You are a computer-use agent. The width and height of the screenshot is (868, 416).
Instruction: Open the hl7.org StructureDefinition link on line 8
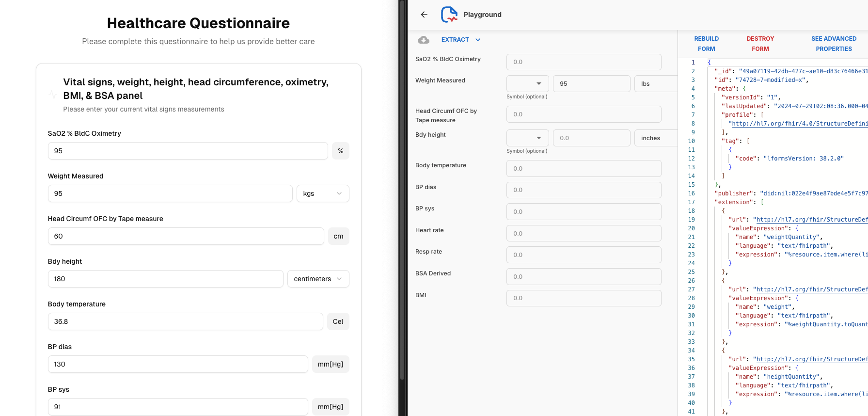[800, 124]
